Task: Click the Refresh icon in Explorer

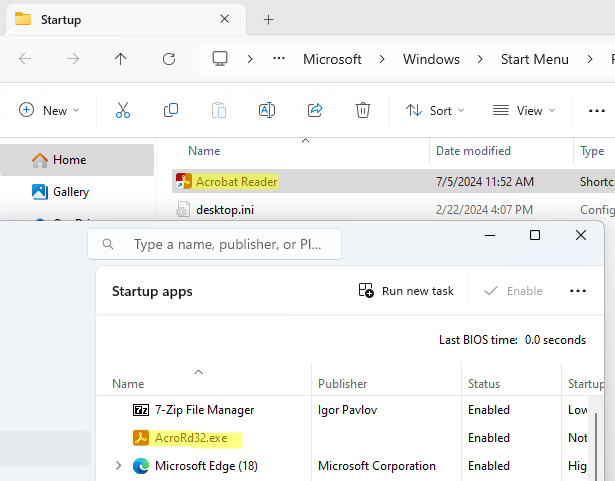Action: [169, 59]
